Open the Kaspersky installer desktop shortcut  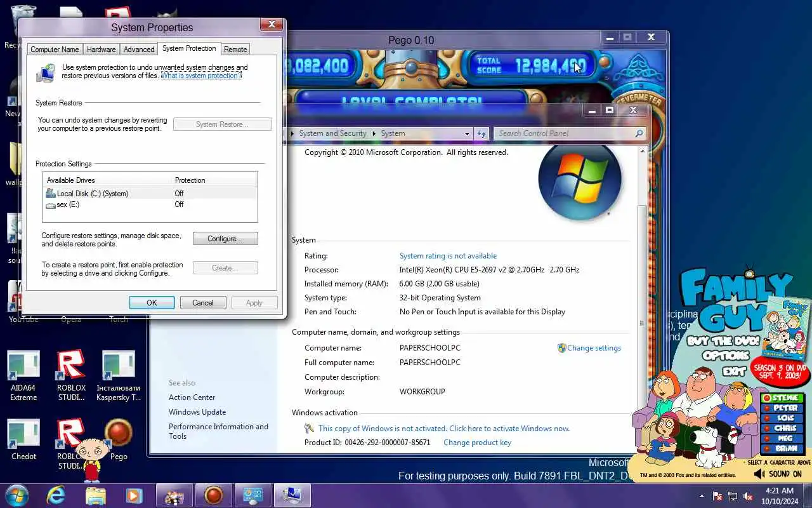[x=119, y=376]
